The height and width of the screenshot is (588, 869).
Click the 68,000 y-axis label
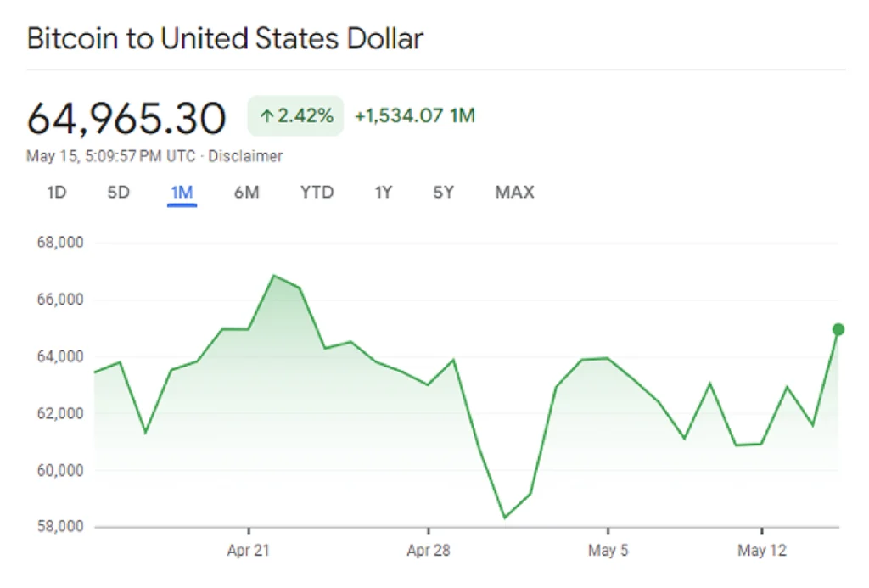[x=60, y=243]
